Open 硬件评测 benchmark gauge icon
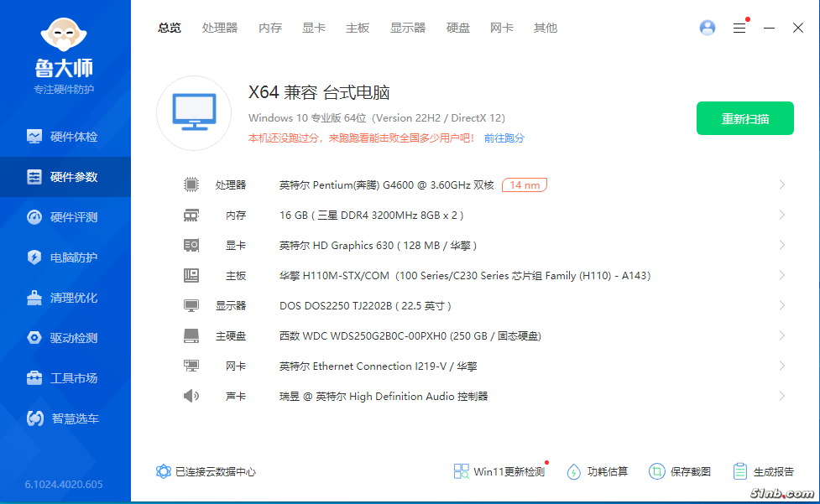The width and height of the screenshot is (820, 504). [x=34, y=217]
